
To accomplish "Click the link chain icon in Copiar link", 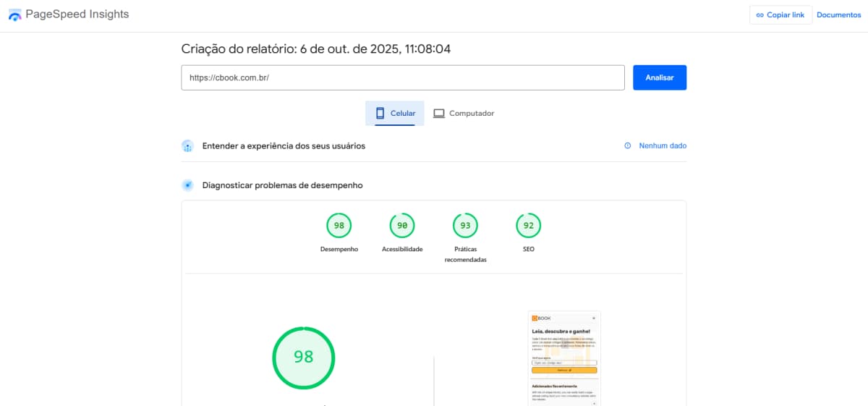I will click(x=760, y=15).
